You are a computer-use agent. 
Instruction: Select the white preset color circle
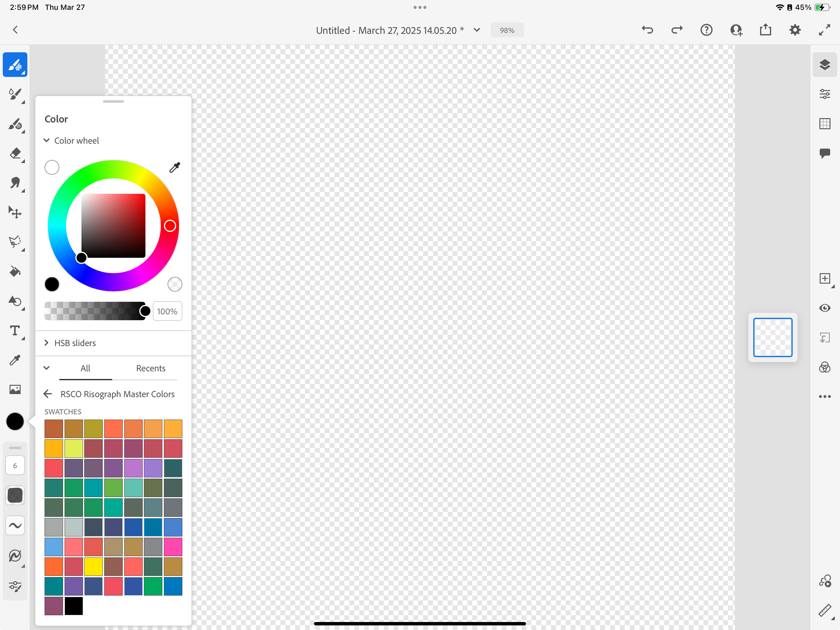[52, 168]
